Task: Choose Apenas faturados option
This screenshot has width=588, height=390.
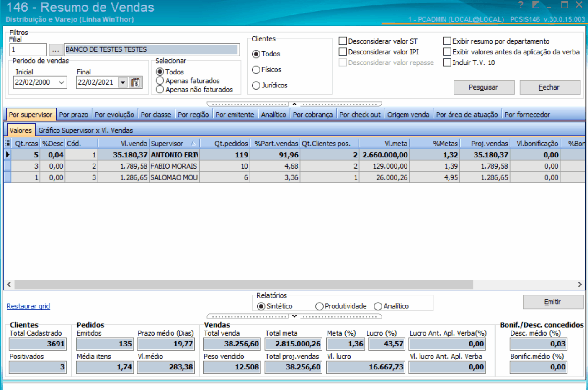Action: (160, 81)
